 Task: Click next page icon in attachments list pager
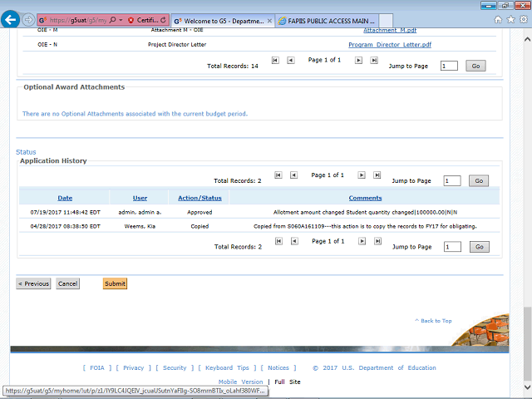click(x=358, y=61)
